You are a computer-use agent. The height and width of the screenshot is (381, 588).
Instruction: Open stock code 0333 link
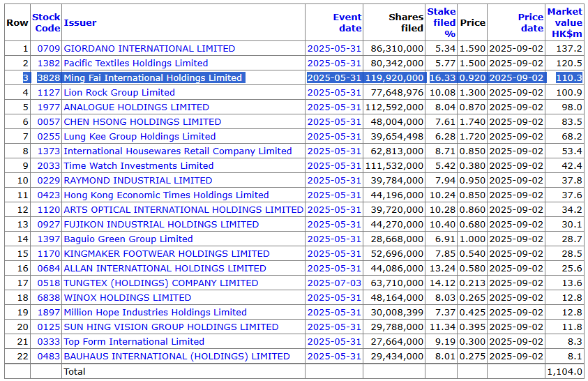click(x=49, y=341)
